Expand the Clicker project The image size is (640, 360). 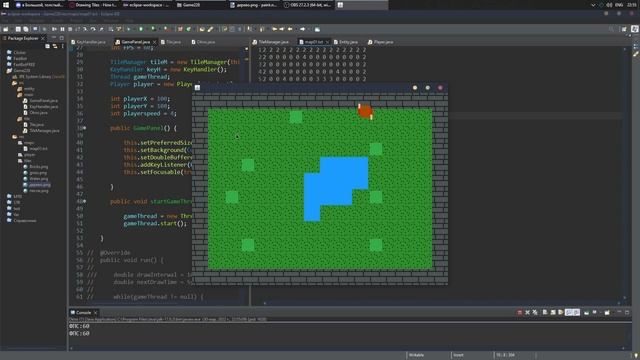point(17,52)
